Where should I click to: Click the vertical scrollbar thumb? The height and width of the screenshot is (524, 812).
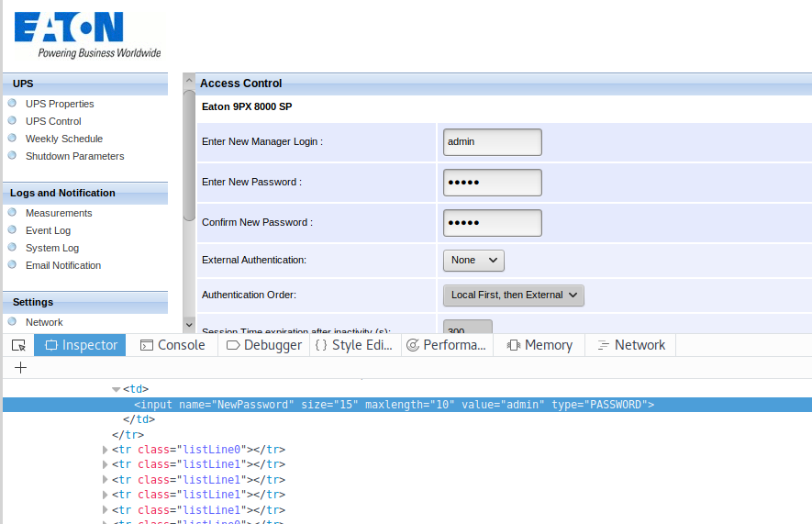coord(189,155)
